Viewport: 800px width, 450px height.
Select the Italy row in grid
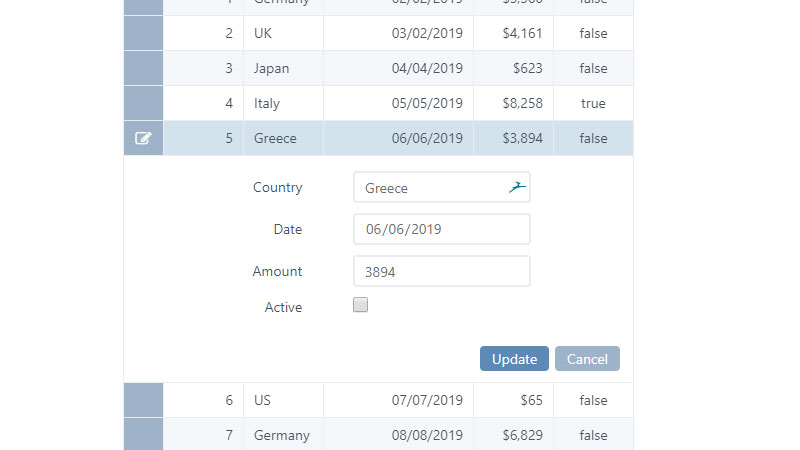coord(398,103)
